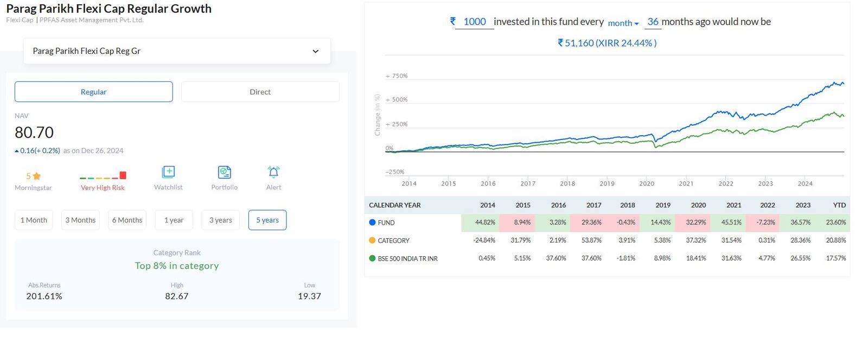Viewport: 868px width, 337px height.
Task: Click the Low value 19.37
Action: pos(309,296)
